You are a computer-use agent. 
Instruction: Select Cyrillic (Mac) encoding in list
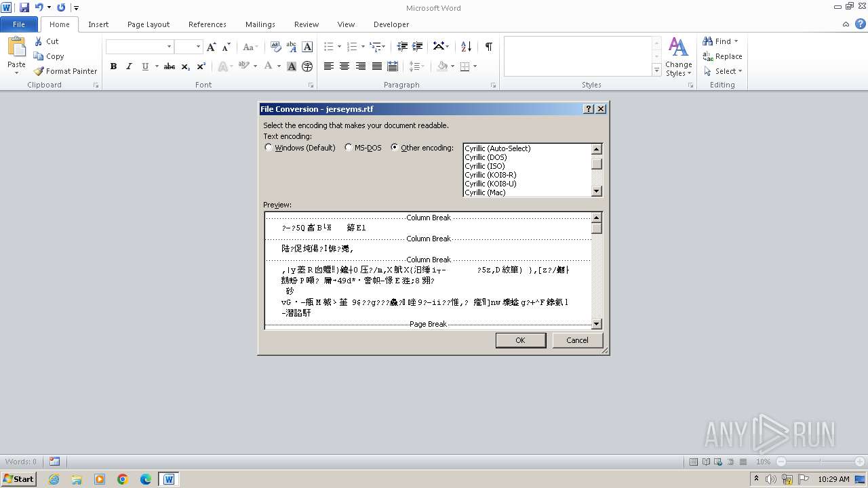click(x=485, y=192)
